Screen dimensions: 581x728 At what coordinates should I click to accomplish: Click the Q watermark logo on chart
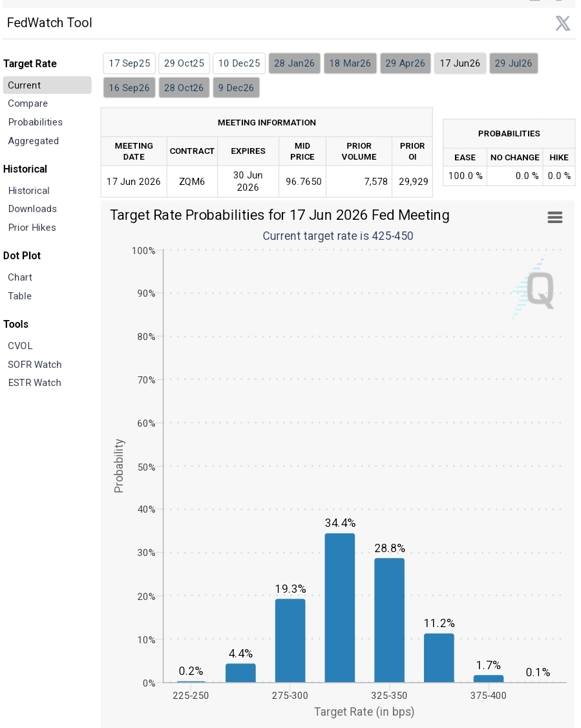[534, 288]
